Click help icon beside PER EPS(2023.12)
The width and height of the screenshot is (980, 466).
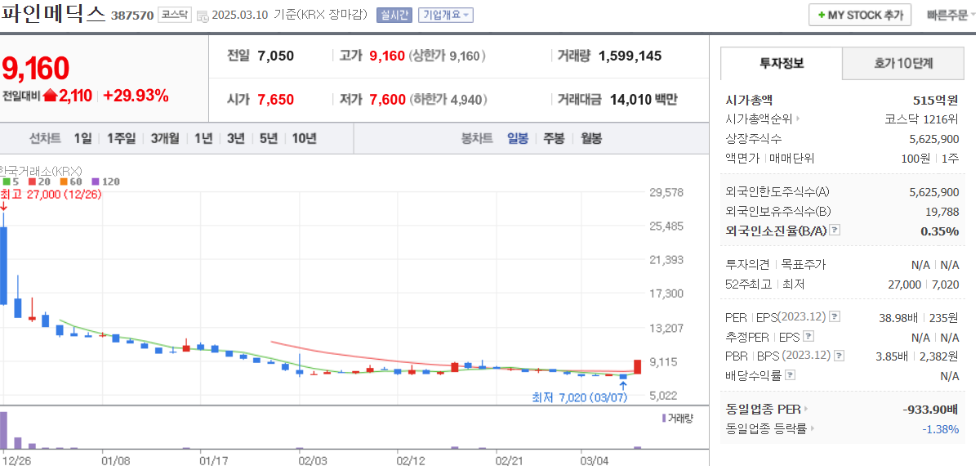pyautogui.click(x=835, y=317)
